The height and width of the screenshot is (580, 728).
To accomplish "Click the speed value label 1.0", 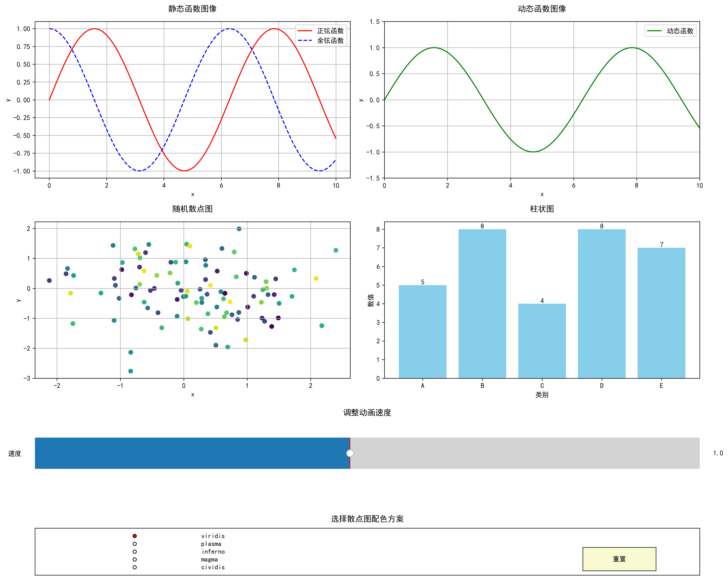I will (x=718, y=453).
